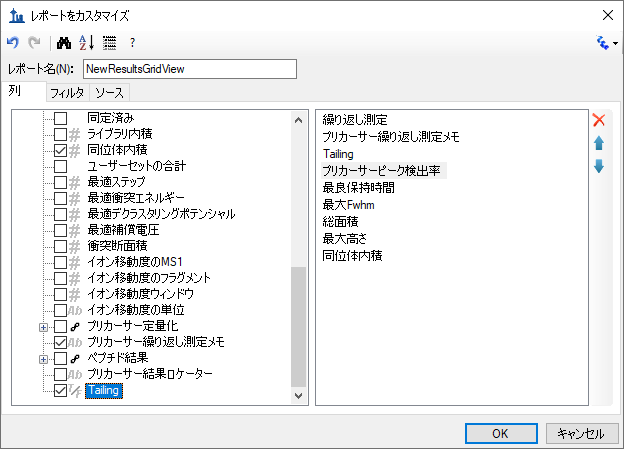Remove selected column with red X
Viewport: 624px width, 449px height.
tap(599, 120)
